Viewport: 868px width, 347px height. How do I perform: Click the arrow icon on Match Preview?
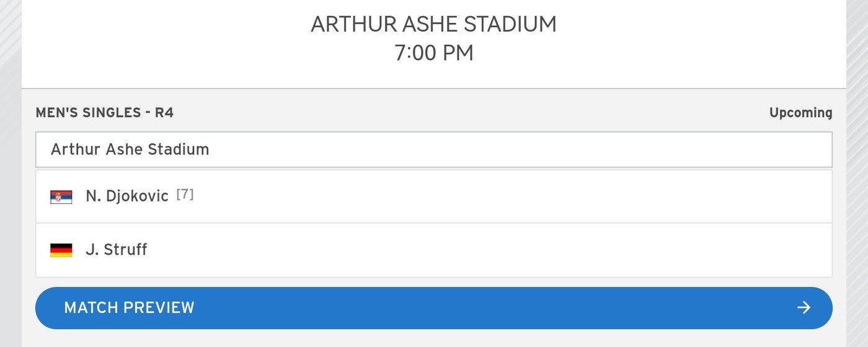tap(804, 308)
